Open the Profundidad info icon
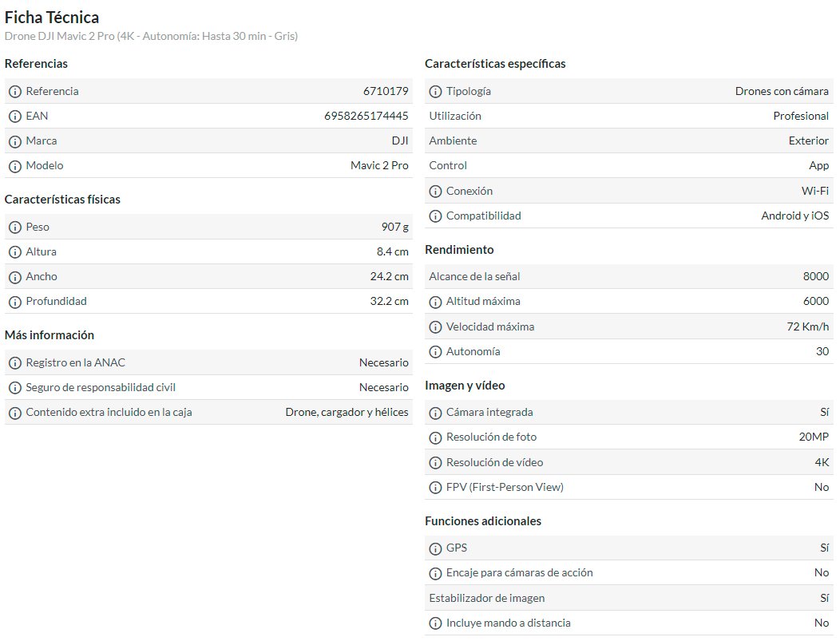Image resolution: width=840 pixels, height=641 pixels. click(15, 302)
